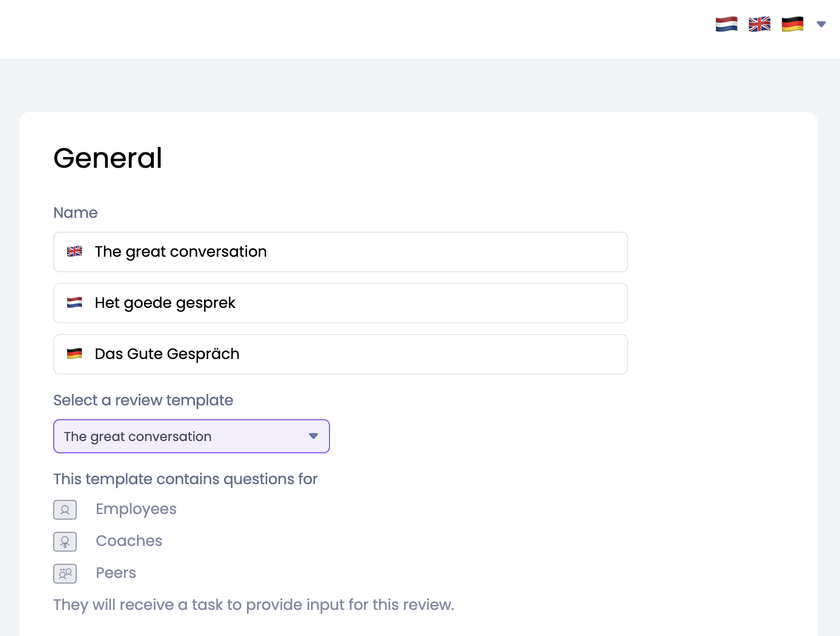
Task: Click the German flag in the top header
Action: pos(792,24)
